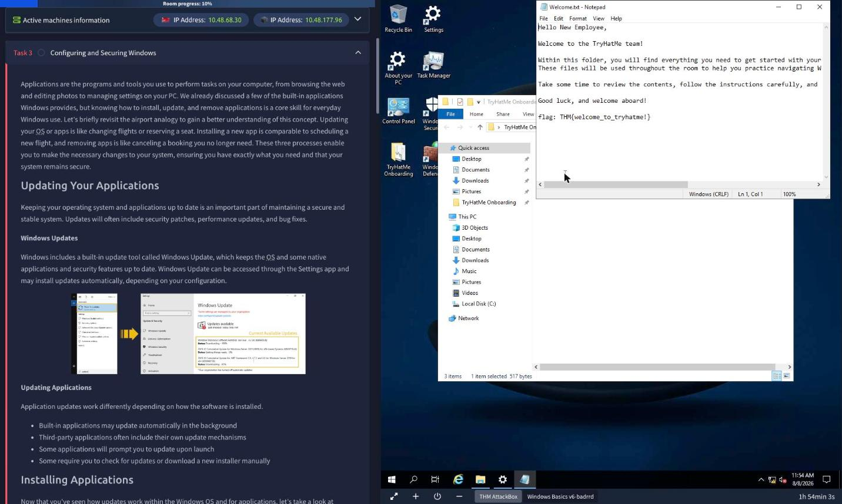842x504 pixels.
Task: Open Task View from taskbar
Action: coord(435,479)
